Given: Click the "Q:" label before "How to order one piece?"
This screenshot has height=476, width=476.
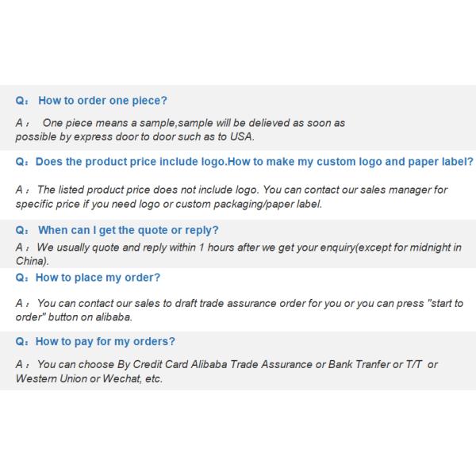Looking at the screenshot, I should click(x=23, y=101).
